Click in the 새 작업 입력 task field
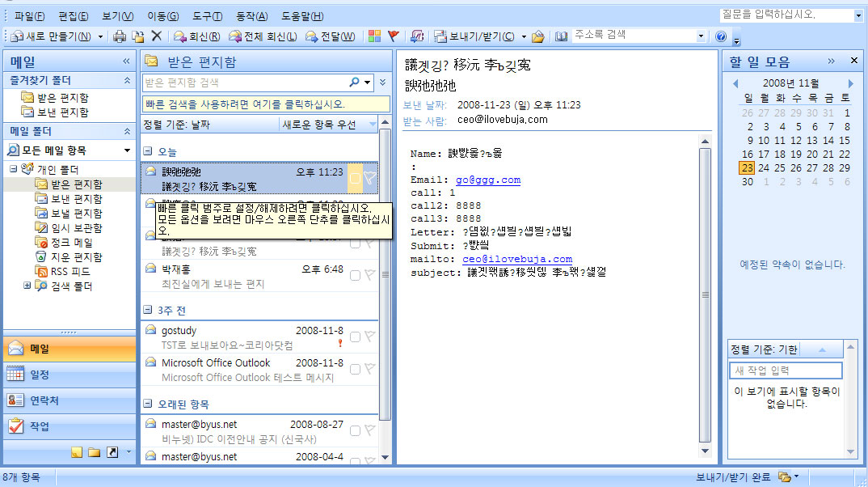868x487 pixels. pyautogui.click(x=786, y=370)
